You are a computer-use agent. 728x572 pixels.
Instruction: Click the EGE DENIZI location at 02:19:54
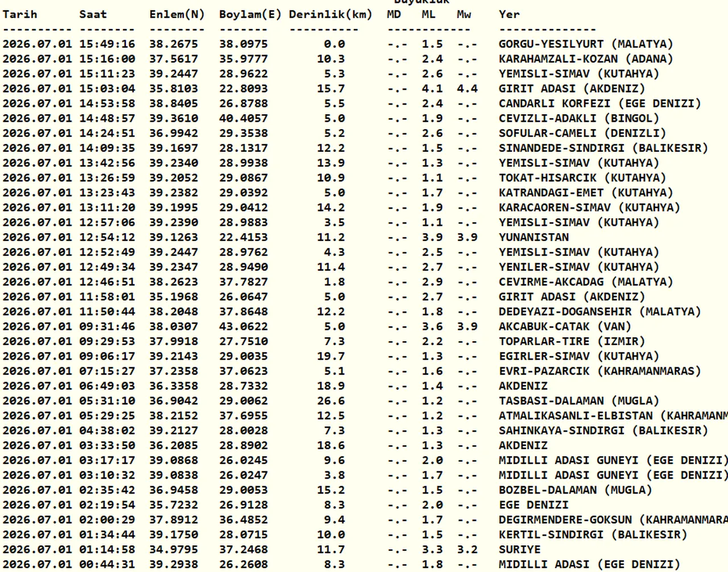(533, 505)
